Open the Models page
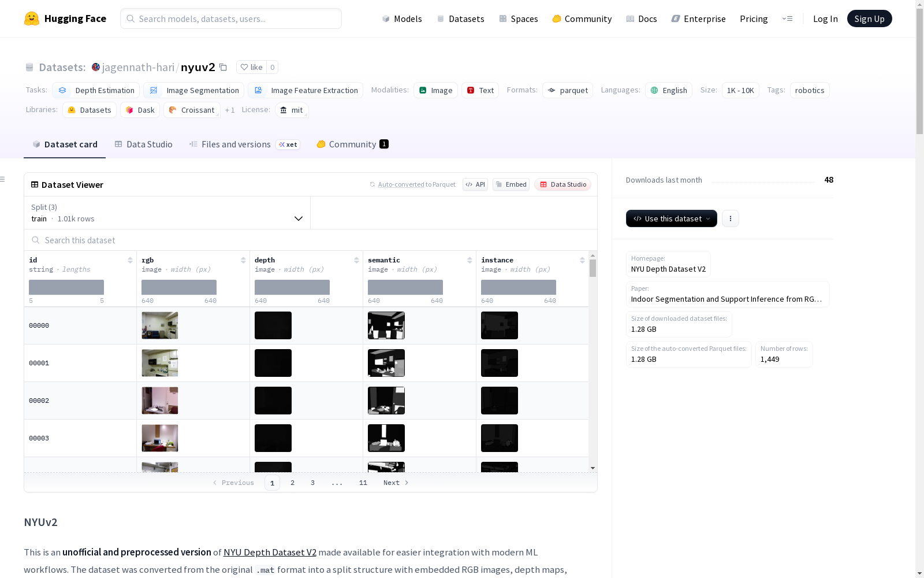The width and height of the screenshot is (924, 578). [402, 18]
